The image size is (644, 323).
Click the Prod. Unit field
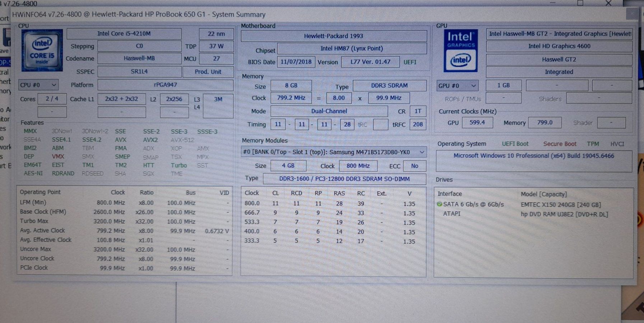208,72
